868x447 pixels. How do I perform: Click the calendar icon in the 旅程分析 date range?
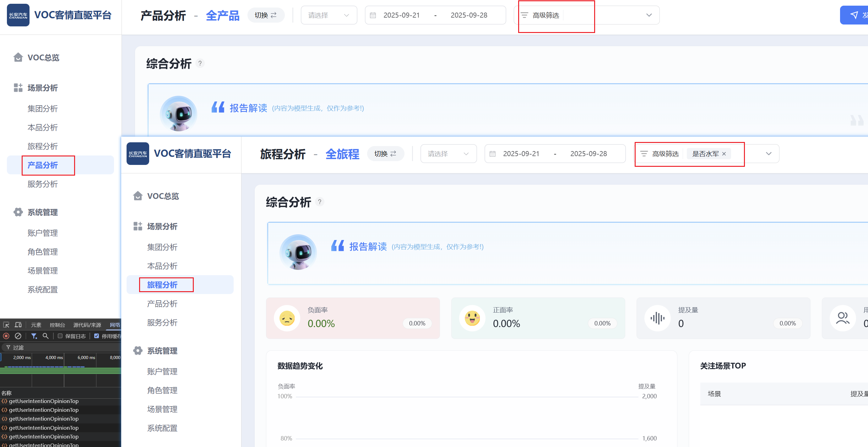click(492, 154)
